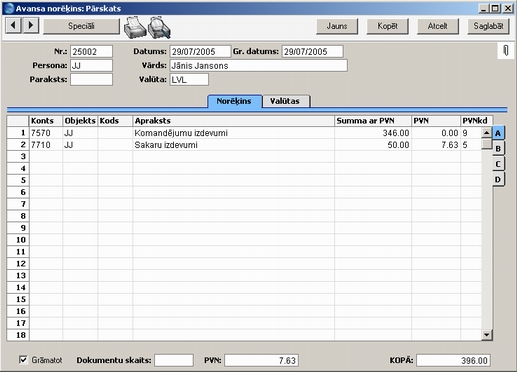Switch to the Valūtas tab
Screen dimensions: 517x372
[x=285, y=101]
